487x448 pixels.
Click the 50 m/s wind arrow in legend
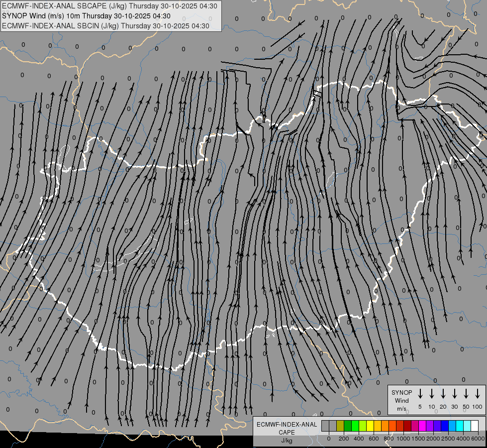(466, 394)
